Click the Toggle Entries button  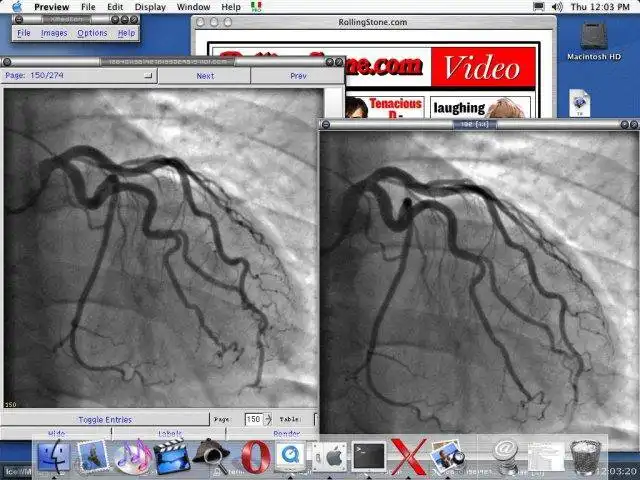pyautogui.click(x=105, y=419)
